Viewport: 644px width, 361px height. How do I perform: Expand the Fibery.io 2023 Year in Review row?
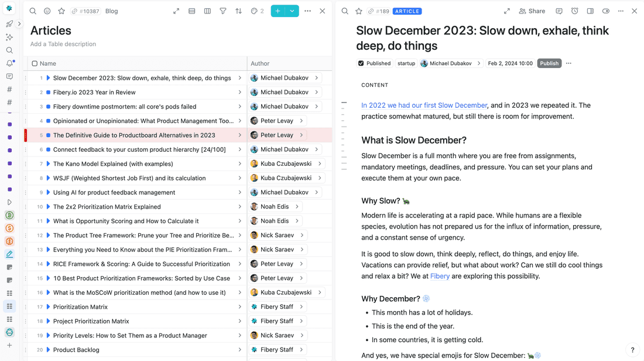[239, 92]
